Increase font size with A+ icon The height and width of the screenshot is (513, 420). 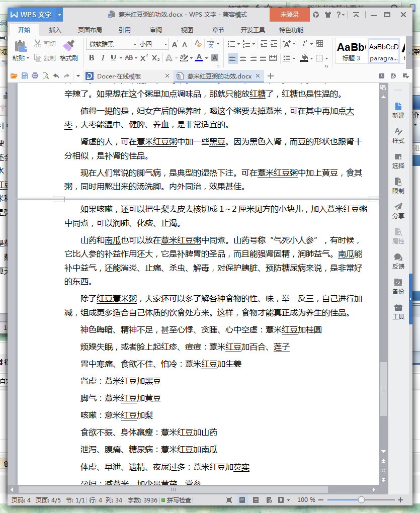point(175,44)
